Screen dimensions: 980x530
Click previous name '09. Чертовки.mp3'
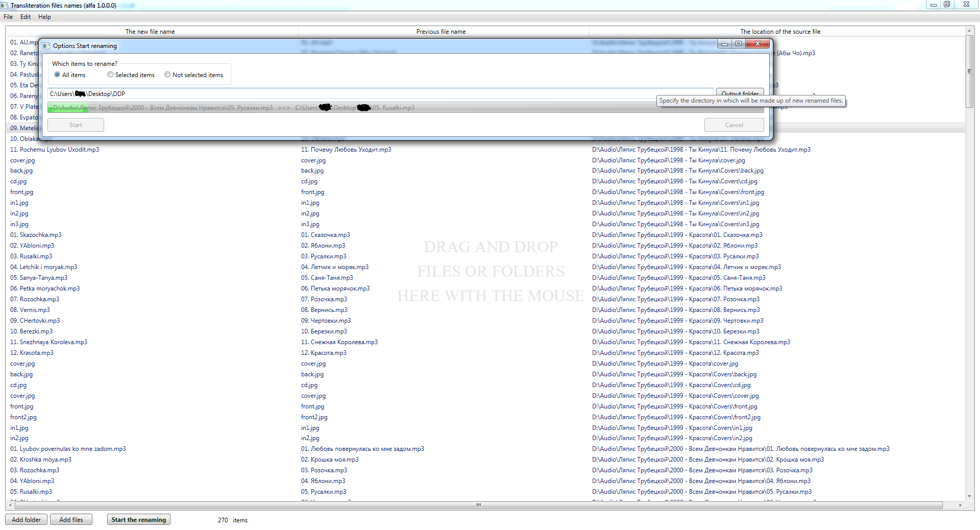click(x=326, y=321)
